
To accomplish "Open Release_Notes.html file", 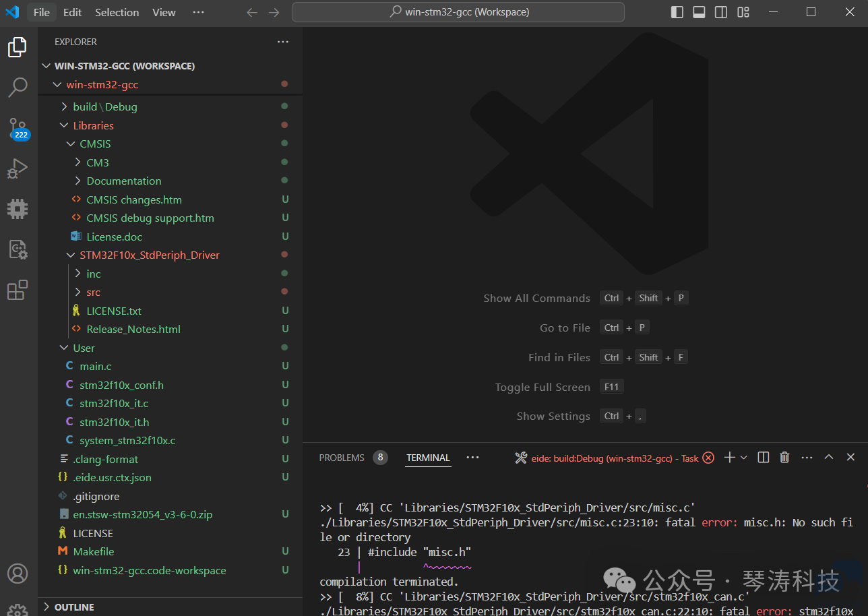I will [x=170, y=329].
